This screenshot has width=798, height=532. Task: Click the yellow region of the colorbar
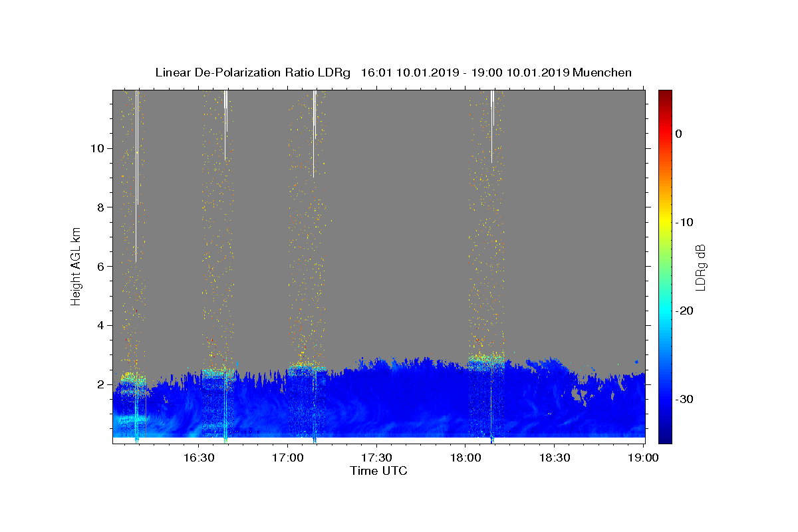pos(665,222)
